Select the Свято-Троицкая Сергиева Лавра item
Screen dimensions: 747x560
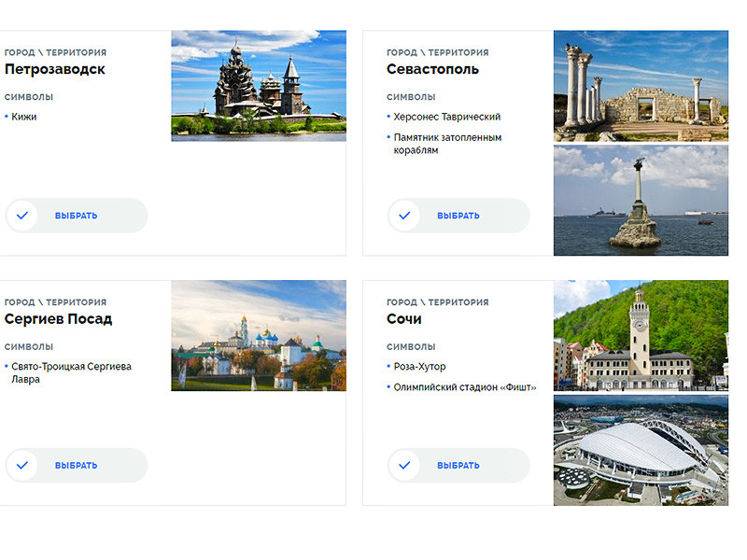(71, 372)
